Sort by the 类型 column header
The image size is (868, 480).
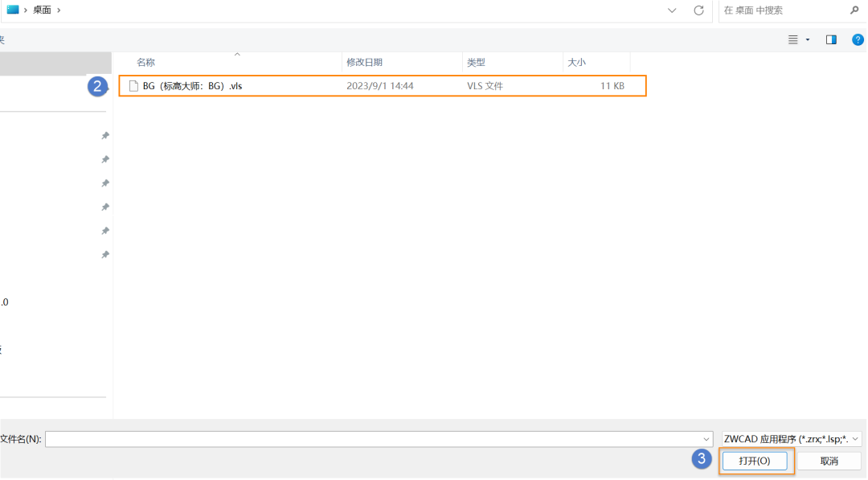476,63
